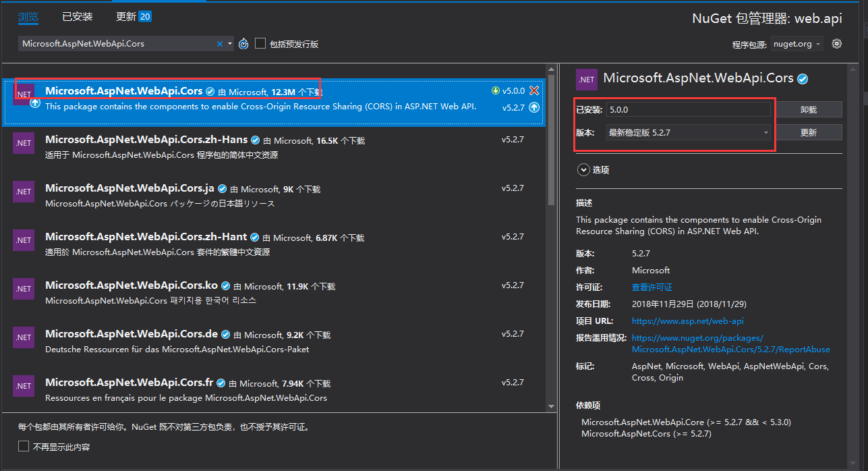868x471 pixels.
Task: Switch to 已安装 tab
Action: [78, 16]
